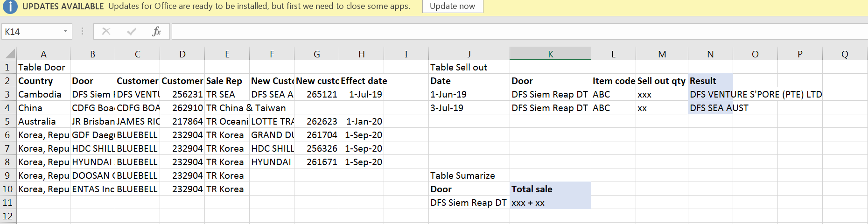Click the 'GDF Daeg' door cell
This screenshot has width=868, height=224.
click(92, 135)
